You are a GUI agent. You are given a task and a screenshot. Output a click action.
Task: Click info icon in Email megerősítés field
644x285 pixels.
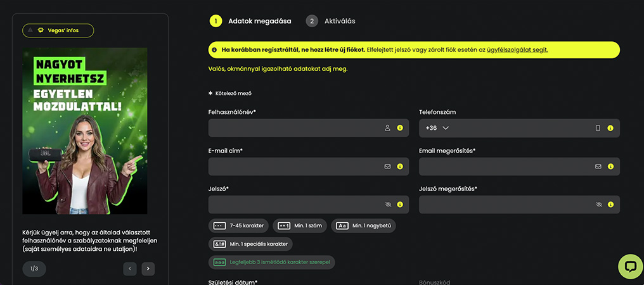(x=610, y=167)
